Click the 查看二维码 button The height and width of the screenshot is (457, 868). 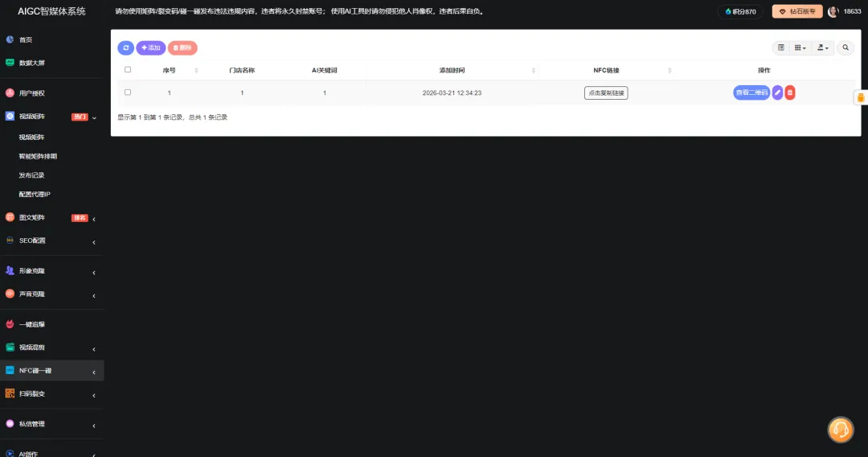click(751, 93)
